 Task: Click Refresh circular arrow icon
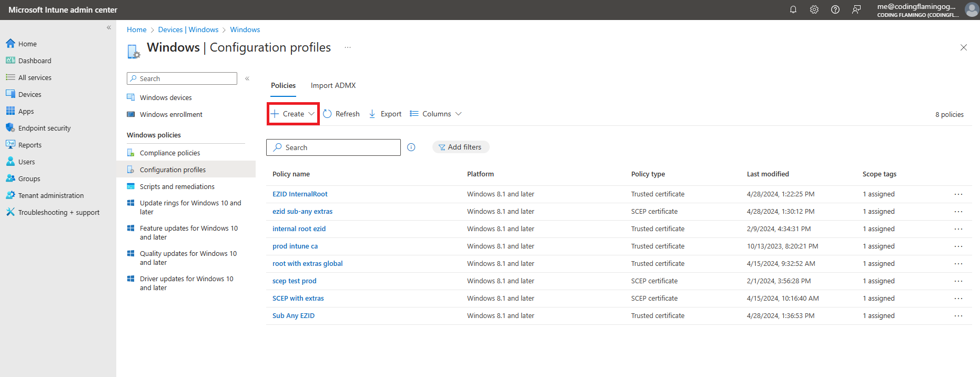pos(327,114)
